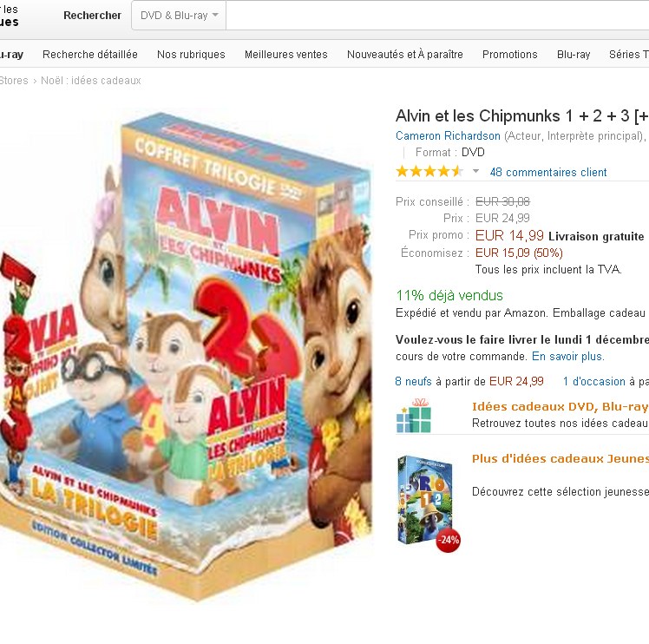Open the Blu-ray menu item
649x644 pixels.
(574, 55)
